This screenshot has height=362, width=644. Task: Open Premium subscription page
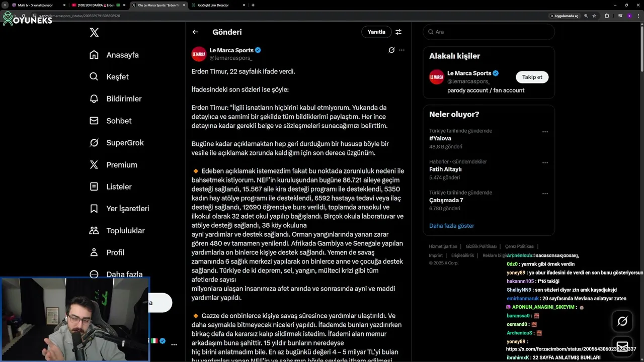pyautogui.click(x=113, y=165)
